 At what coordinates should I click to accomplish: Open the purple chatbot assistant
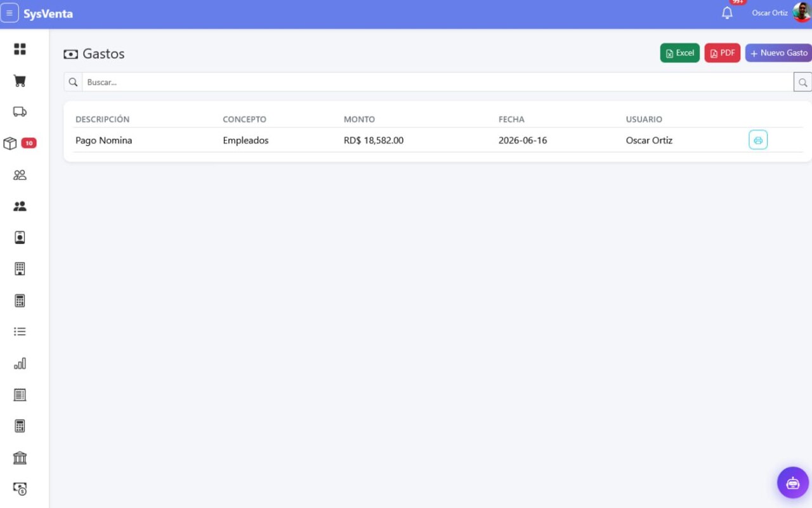point(793,483)
